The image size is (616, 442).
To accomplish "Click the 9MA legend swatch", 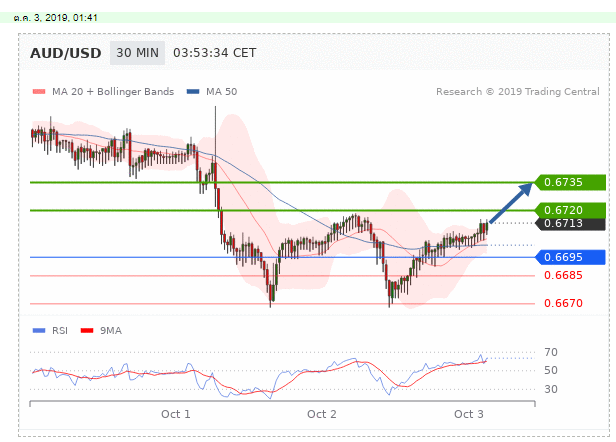I will [87, 331].
